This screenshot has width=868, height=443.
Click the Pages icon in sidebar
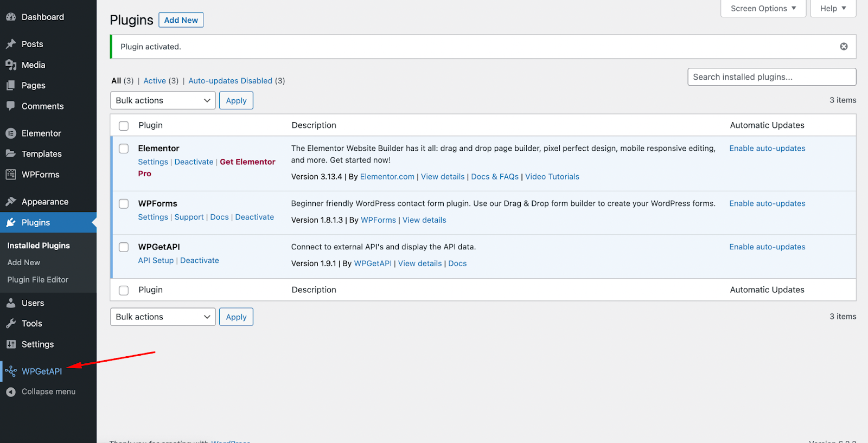(x=11, y=86)
